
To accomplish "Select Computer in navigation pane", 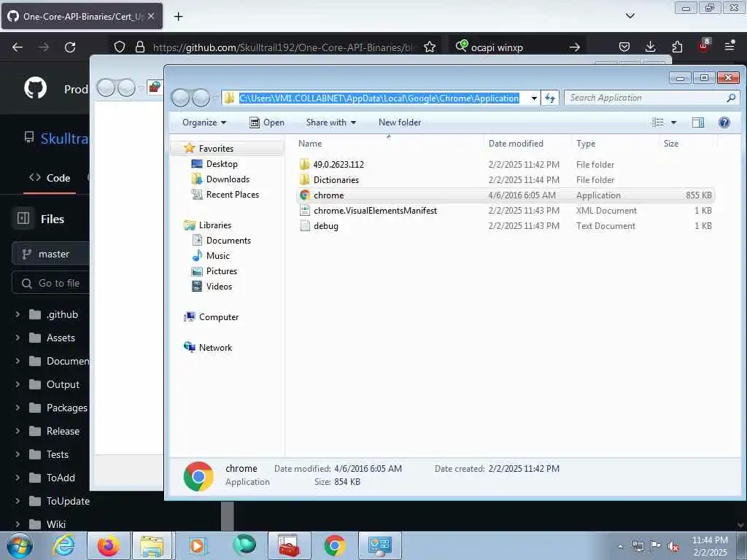I will [211, 317].
